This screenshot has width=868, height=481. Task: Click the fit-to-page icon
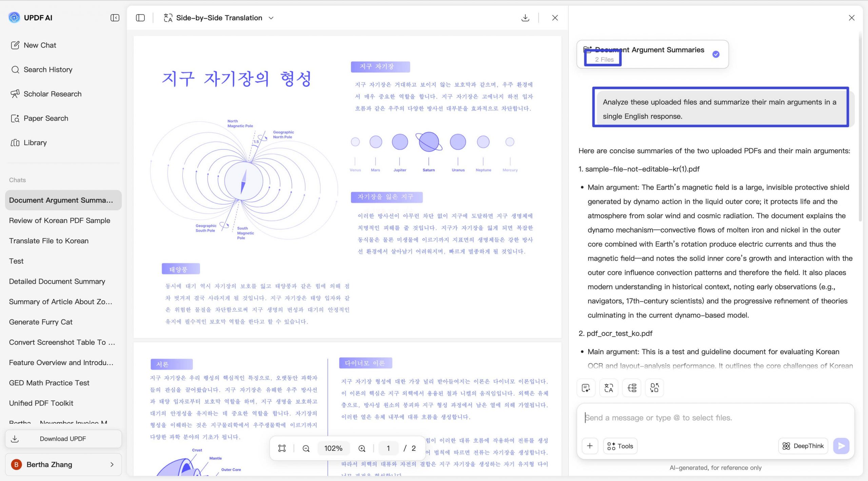[282, 448]
